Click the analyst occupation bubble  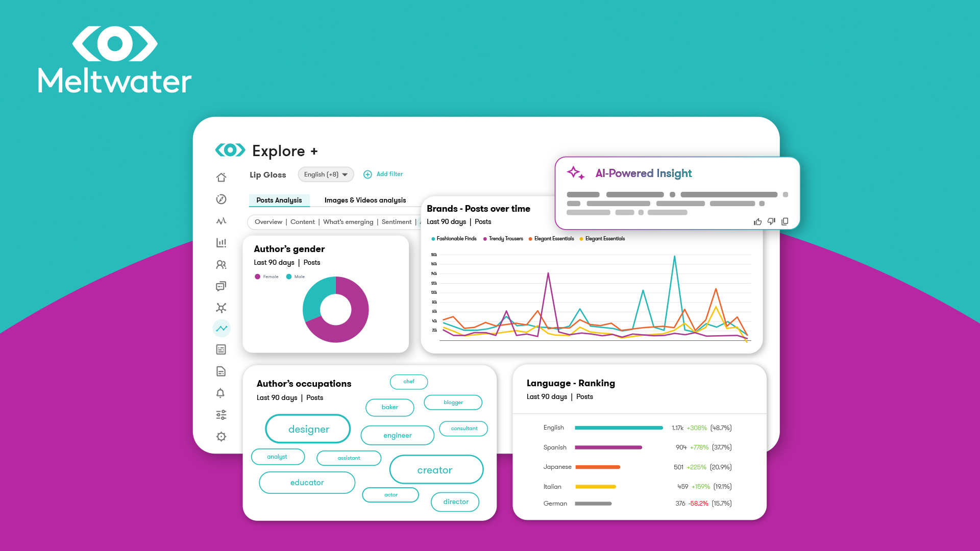[x=278, y=457]
